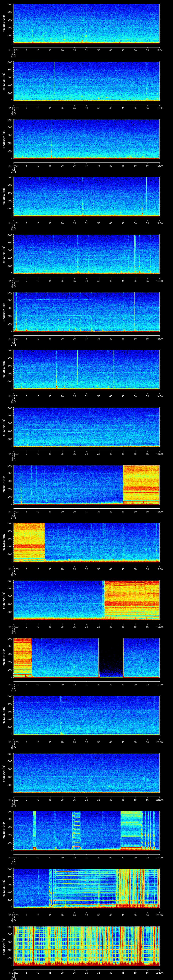Click the '21:00' end time label

tap(160, 799)
